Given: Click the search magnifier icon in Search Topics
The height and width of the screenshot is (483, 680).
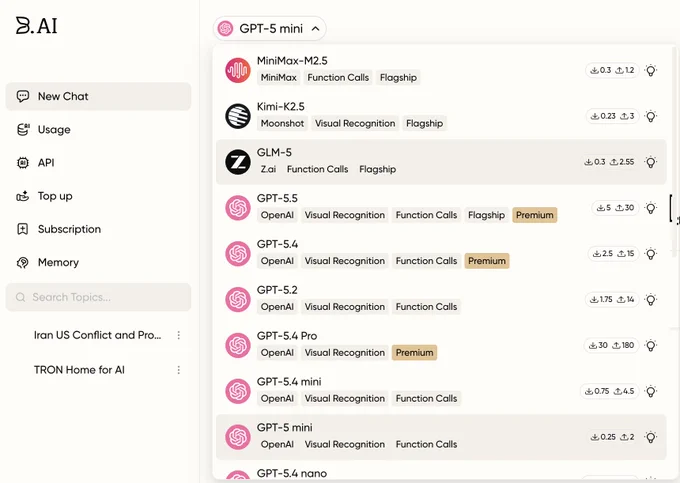Looking at the screenshot, I should tap(20, 297).
